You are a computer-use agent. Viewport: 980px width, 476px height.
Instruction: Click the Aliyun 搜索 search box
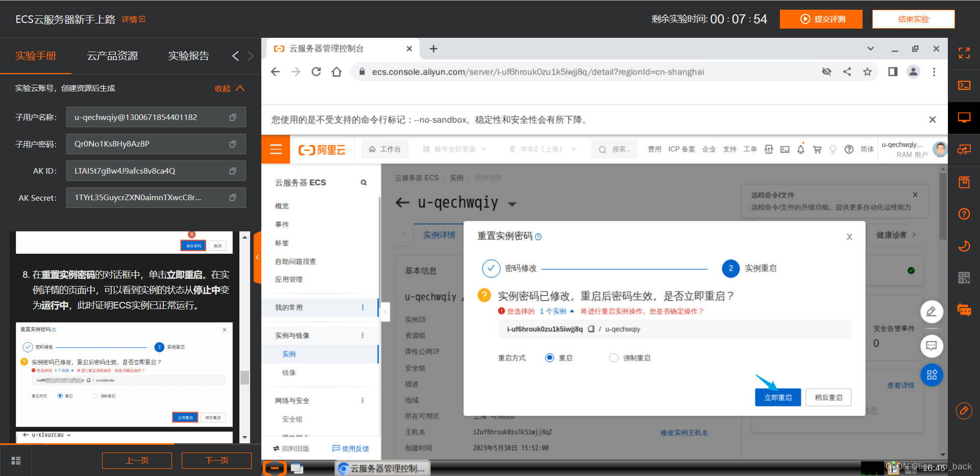pyautogui.click(x=615, y=149)
